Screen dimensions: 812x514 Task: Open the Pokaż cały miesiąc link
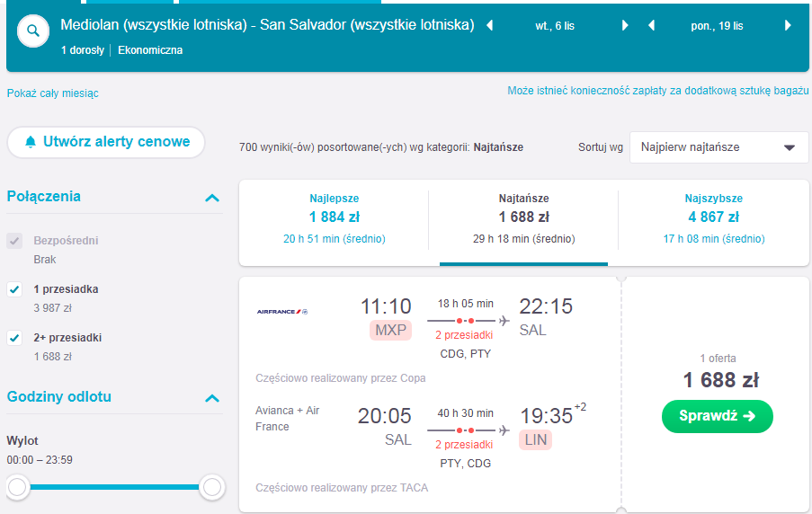click(x=52, y=93)
